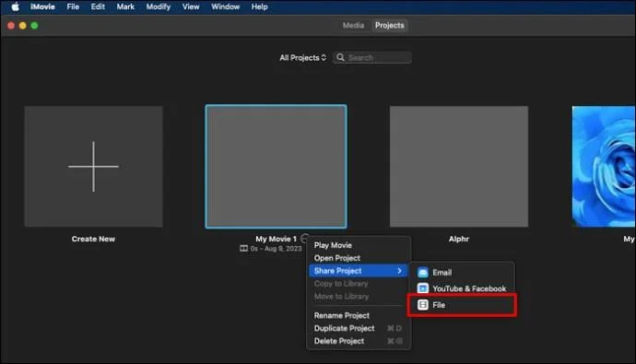Open the View menu

191,6
